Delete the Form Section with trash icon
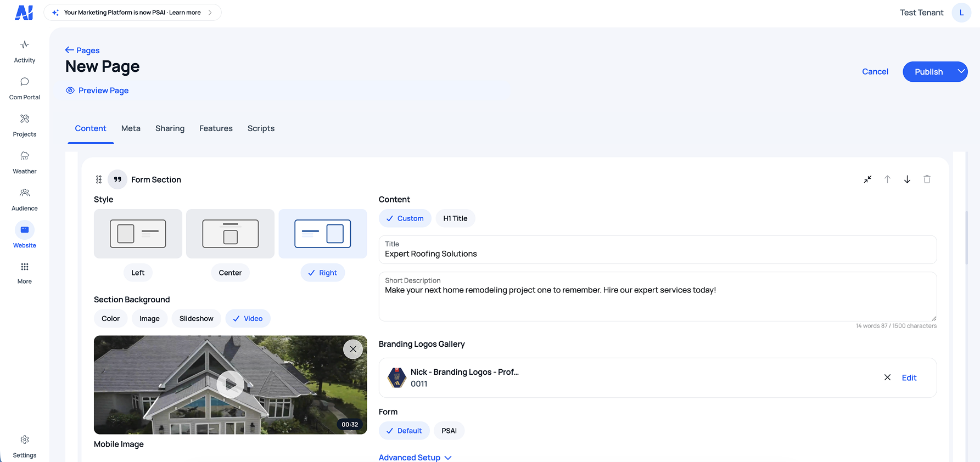The image size is (980, 462). coord(927,179)
